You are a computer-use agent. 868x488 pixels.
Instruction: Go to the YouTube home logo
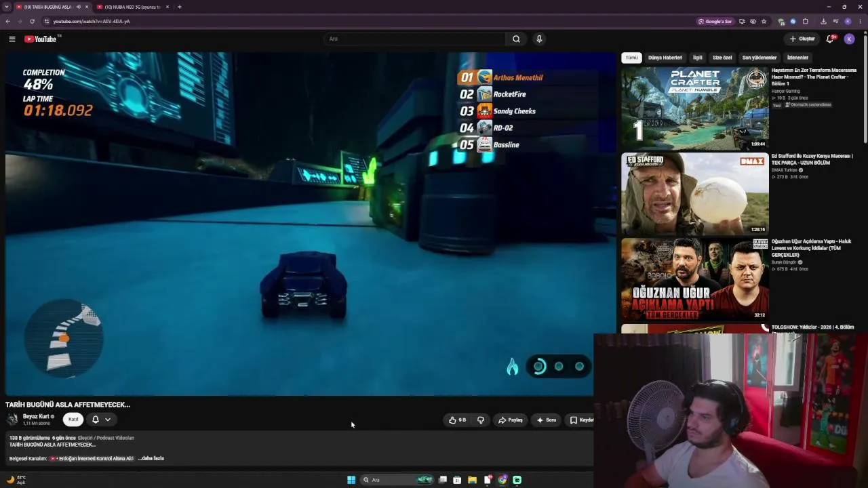pyautogui.click(x=41, y=39)
